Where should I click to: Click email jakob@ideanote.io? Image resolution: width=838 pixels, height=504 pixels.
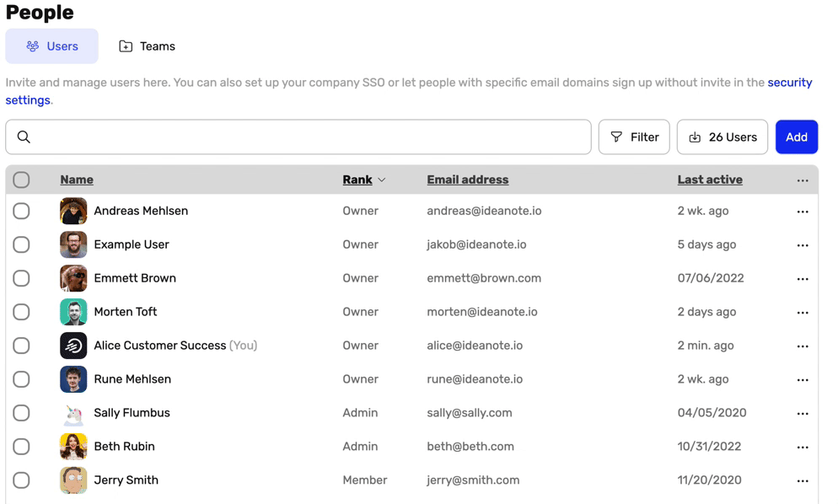(x=476, y=244)
